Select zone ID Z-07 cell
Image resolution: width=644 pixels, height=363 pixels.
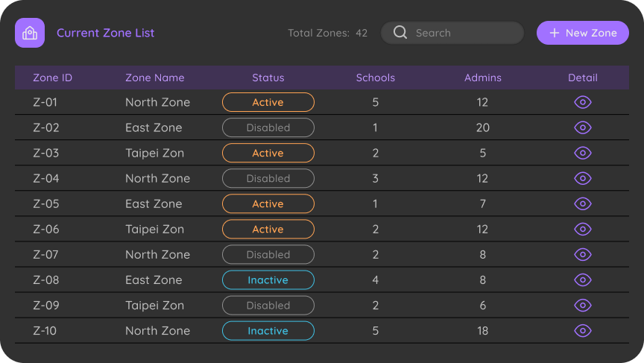point(45,255)
